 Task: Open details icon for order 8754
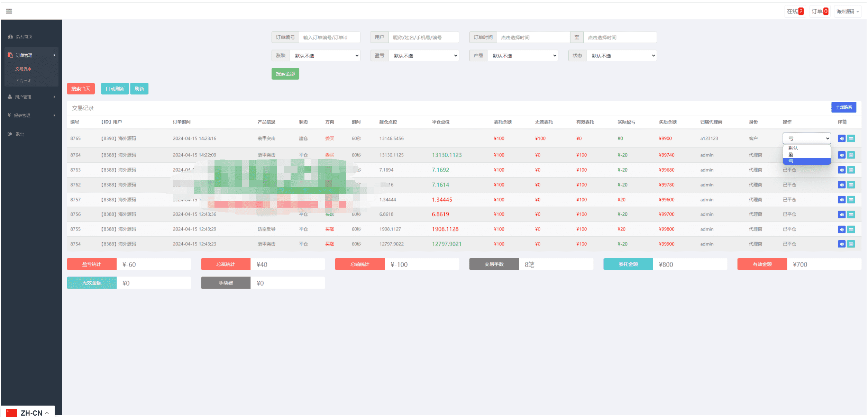(x=851, y=244)
